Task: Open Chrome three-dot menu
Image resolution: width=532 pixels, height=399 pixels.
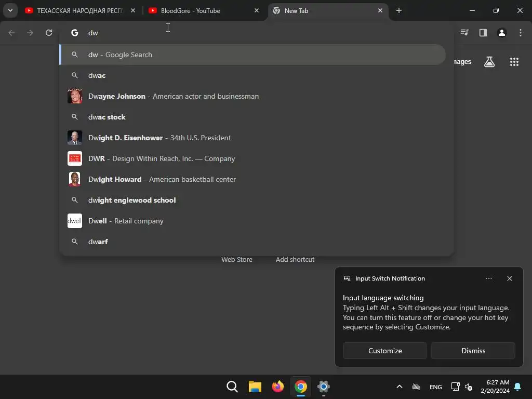Action: point(520,33)
